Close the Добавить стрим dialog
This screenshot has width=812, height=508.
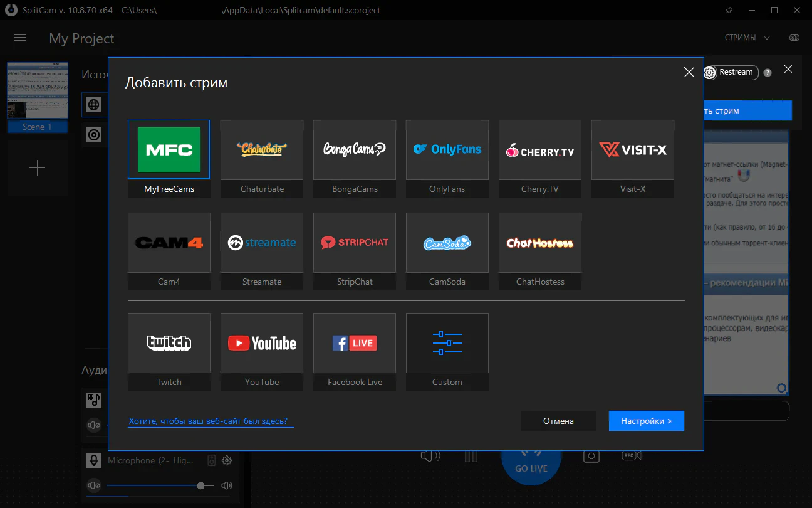[689, 72]
